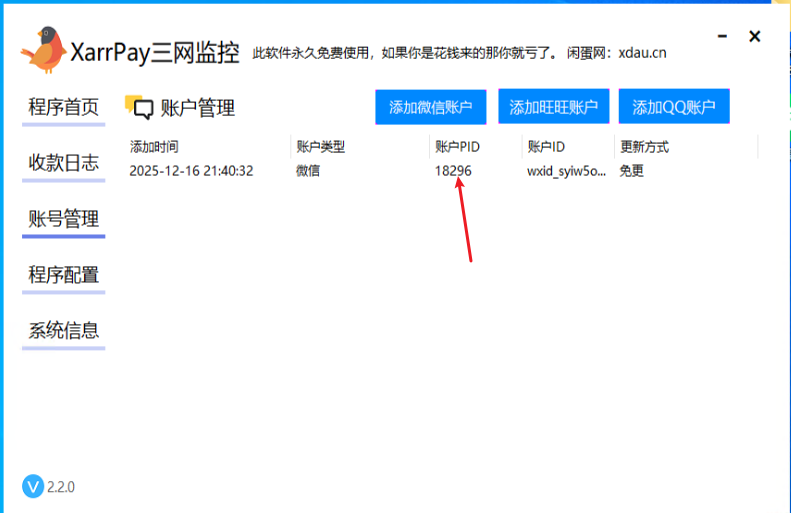Viewport: 791px width, 513px height.
Task: Click the wxid_syiw5o account ID cell
Action: (566, 171)
